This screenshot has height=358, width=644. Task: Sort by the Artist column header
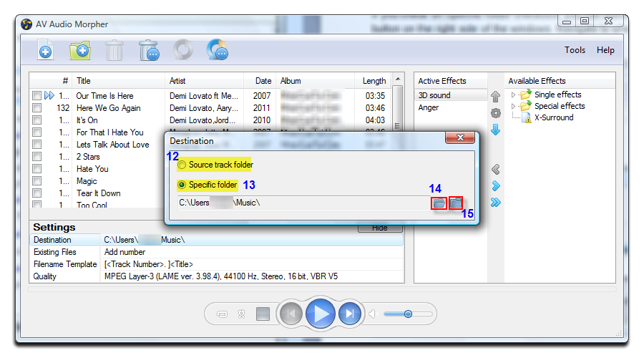pos(204,81)
